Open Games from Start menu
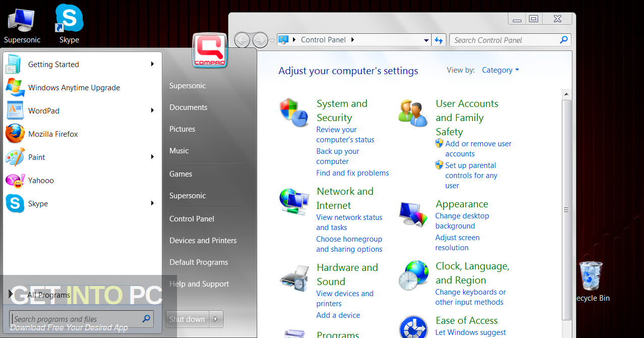644x338 pixels. (x=181, y=174)
